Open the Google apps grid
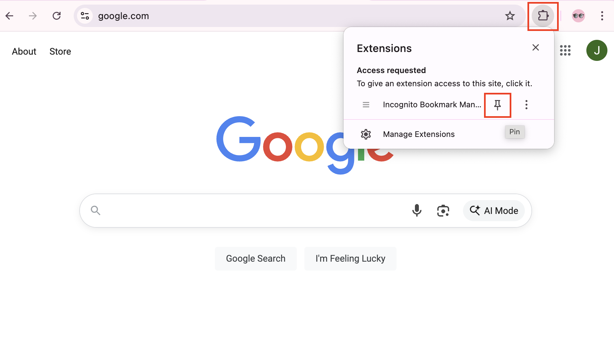Viewport: 614px width, 364px height. (565, 50)
